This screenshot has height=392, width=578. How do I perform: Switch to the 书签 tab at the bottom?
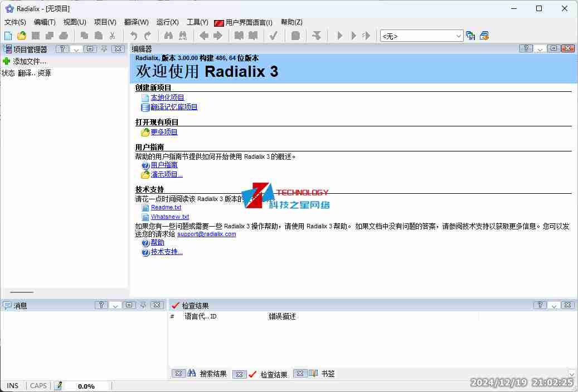pos(328,373)
